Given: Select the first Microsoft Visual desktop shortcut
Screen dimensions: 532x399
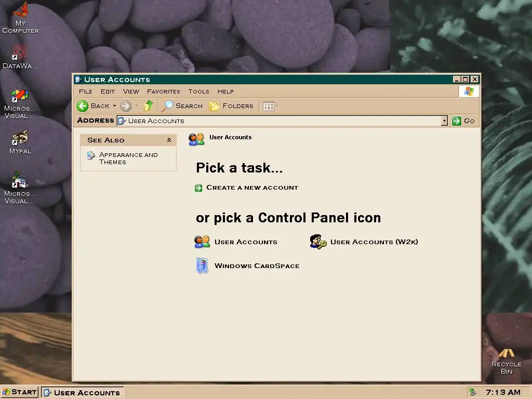Looking at the screenshot, I should [20, 104].
